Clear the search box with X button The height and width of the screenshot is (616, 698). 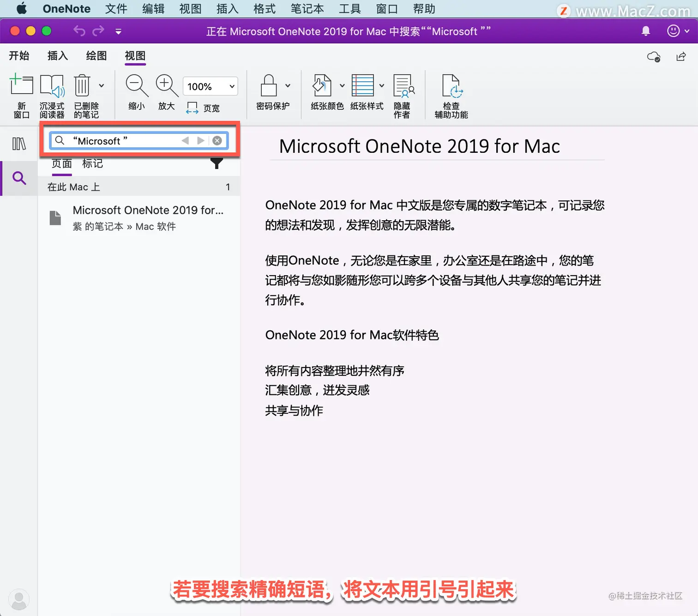tap(217, 140)
